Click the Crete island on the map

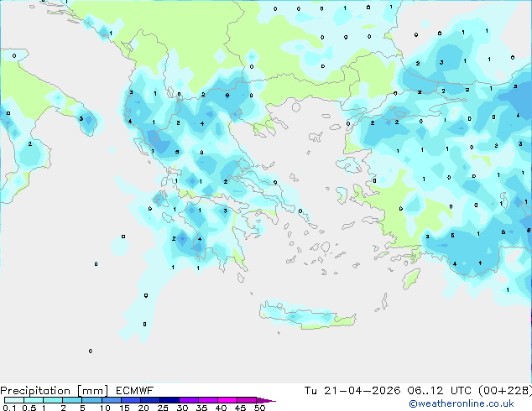click(307, 316)
